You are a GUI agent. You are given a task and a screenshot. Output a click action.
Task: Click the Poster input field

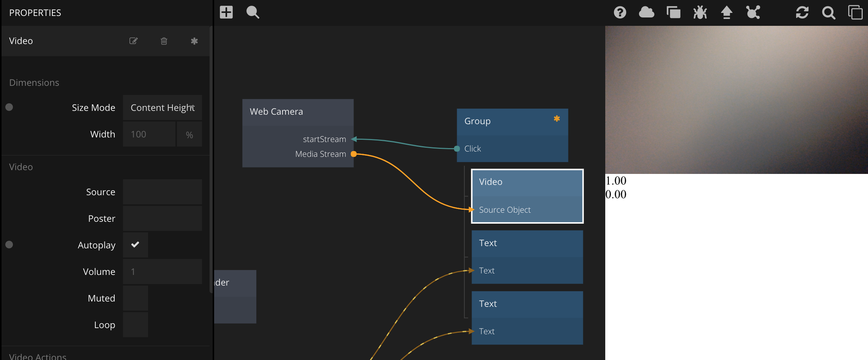pyautogui.click(x=163, y=218)
